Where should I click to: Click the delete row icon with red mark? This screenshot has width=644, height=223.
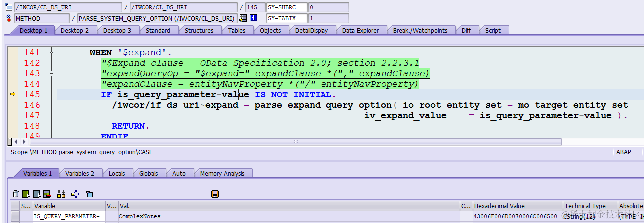pyautogui.click(x=47, y=194)
